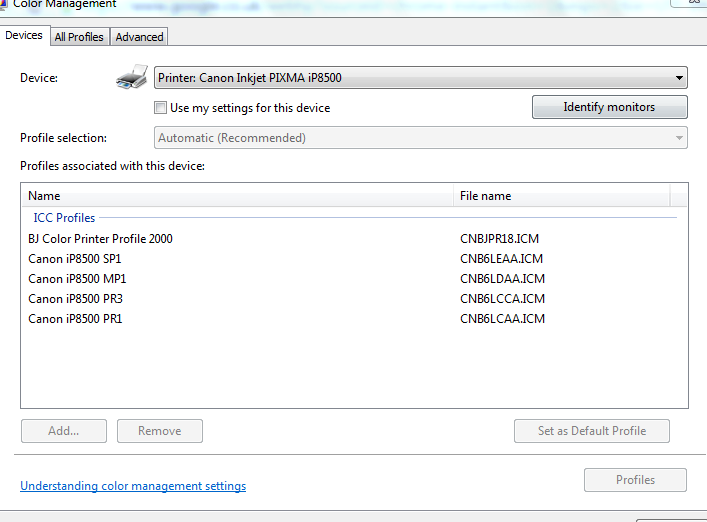The height and width of the screenshot is (522, 707).
Task: Open 'Understanding color management settings' link
Action: pos(133,486)
